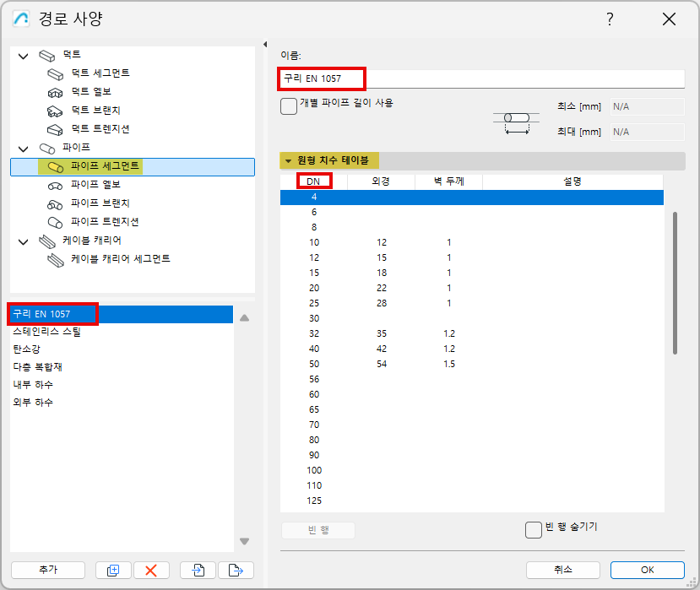700x590 pixels.
Task: Click the 파이프 category pipe icon
Action: 47,149
